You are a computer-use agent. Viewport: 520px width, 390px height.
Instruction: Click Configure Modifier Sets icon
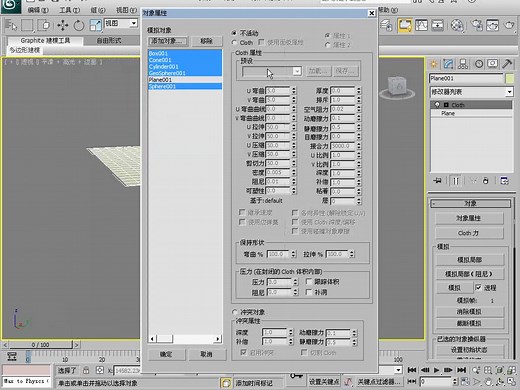tap(504, 181)
